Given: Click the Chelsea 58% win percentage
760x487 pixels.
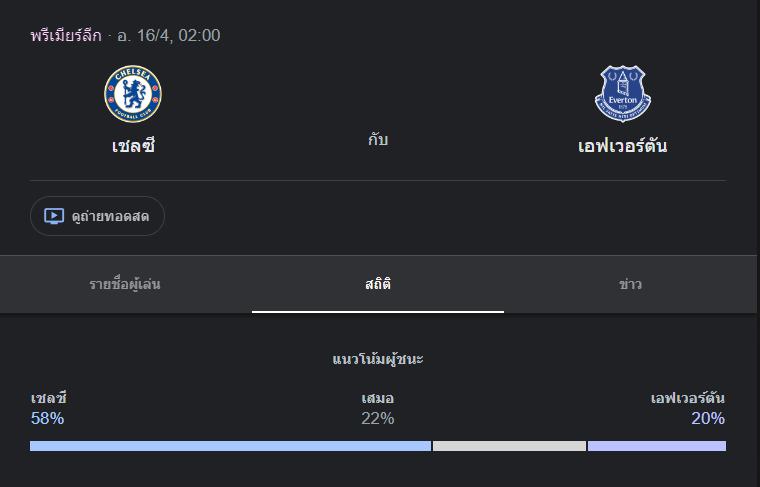Looking at the screenshot, I should coord(47,419).
